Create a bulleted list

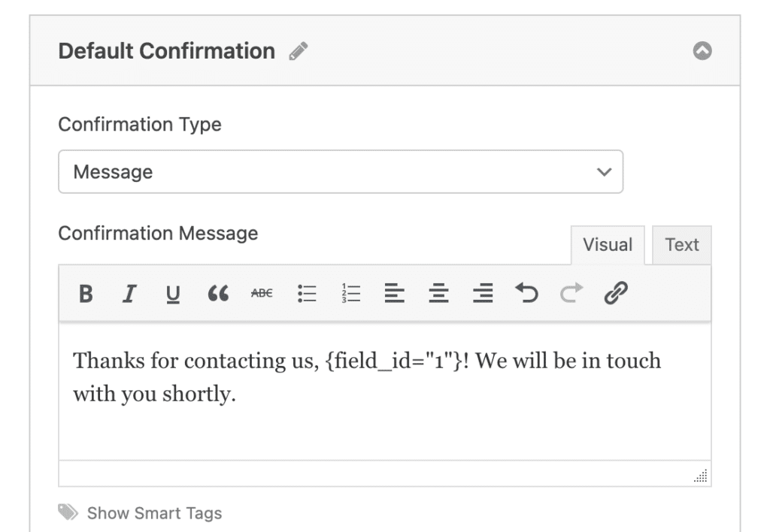coord(306,294)
